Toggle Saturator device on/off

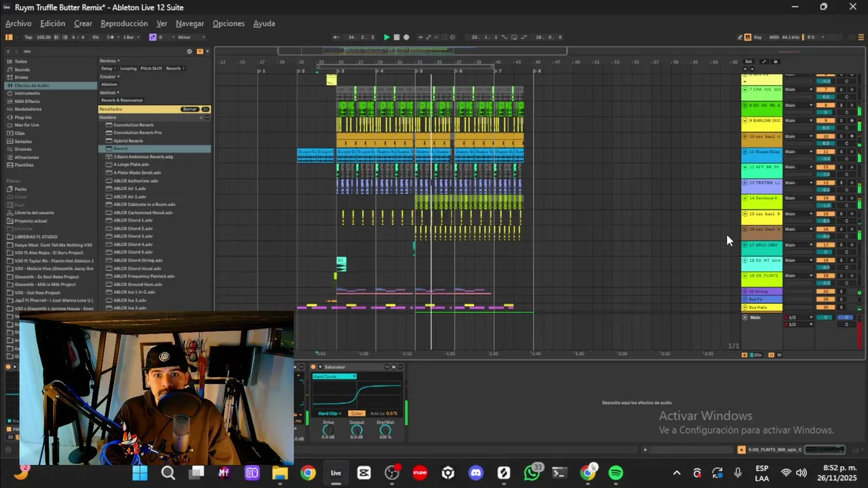(x=313, y=367)
